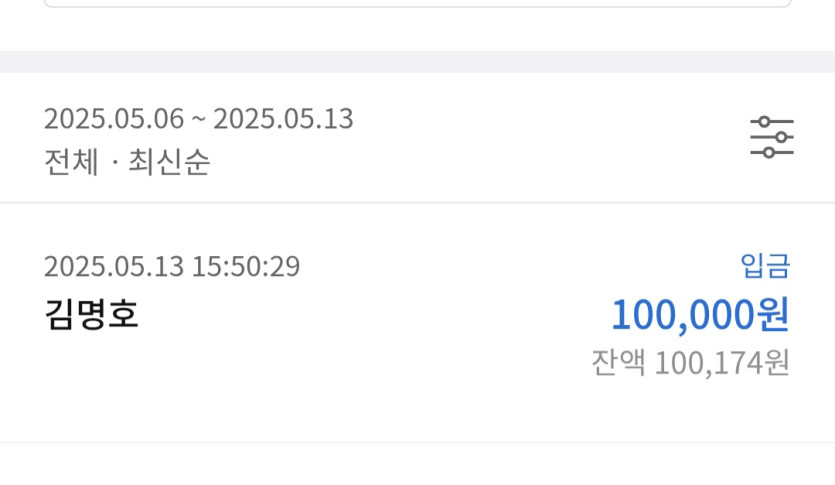Click the transaction date 2025.05.13 in entry
835x485 pixels.
coord(114,266)
